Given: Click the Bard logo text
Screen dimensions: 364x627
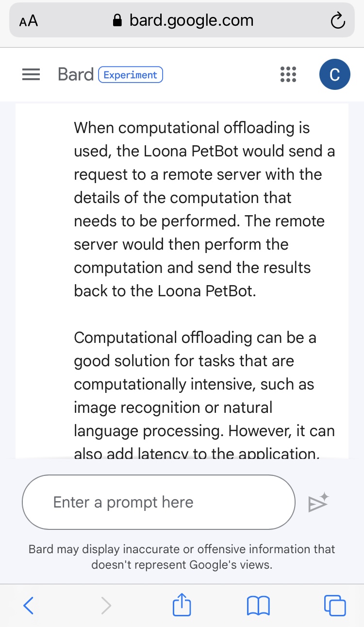Looking at the screenshot, I should pyautogui.click(x=75, y=75).
